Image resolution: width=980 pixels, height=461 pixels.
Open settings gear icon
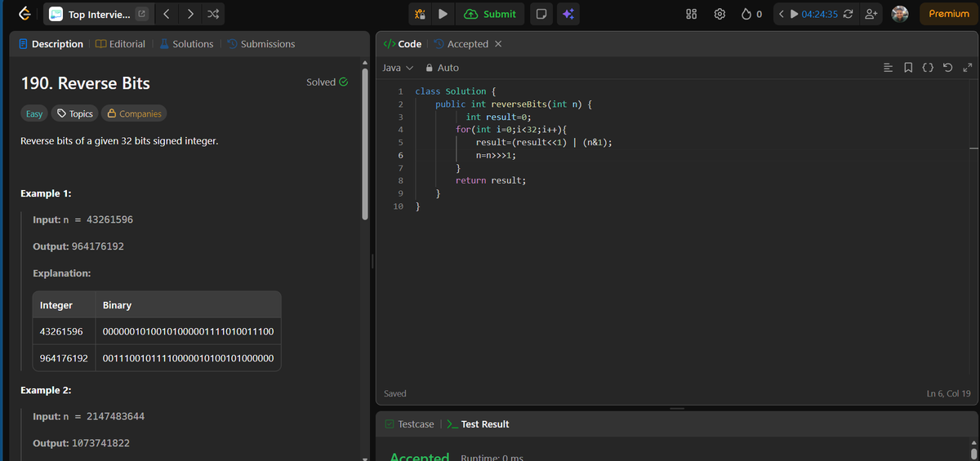coord(719,14)
